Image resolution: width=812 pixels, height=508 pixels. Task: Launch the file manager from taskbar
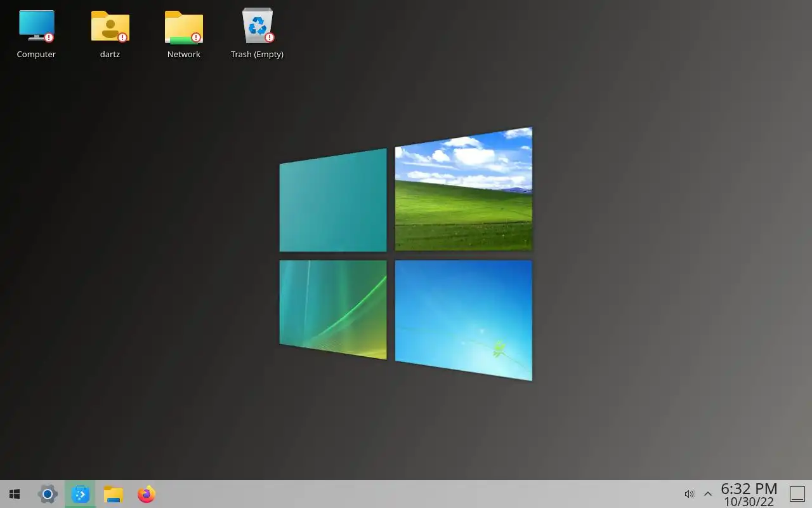[114, 494]
